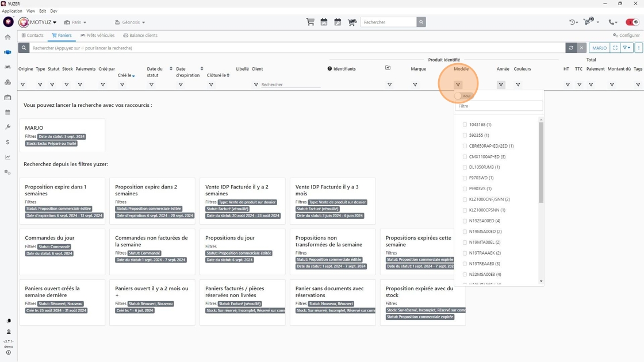644x362 pixels.
Task: Toggle the Inclus switch in filter popup
Action: pos(458,96)
